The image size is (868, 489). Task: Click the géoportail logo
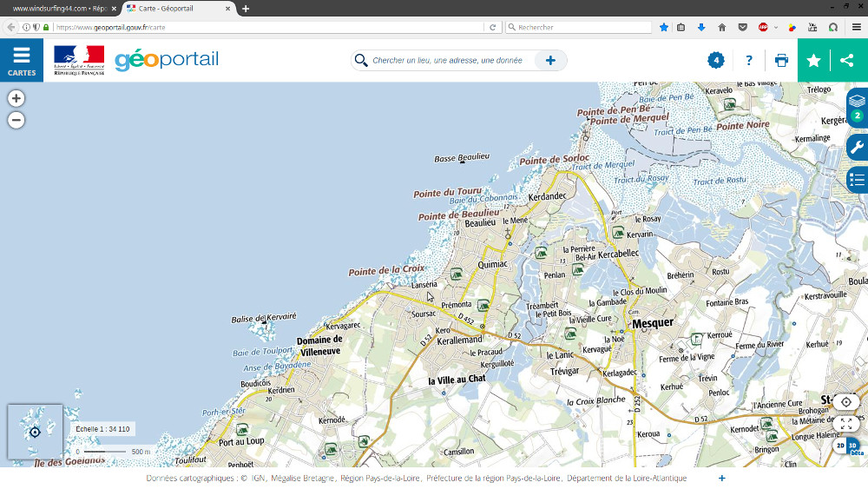167,60
